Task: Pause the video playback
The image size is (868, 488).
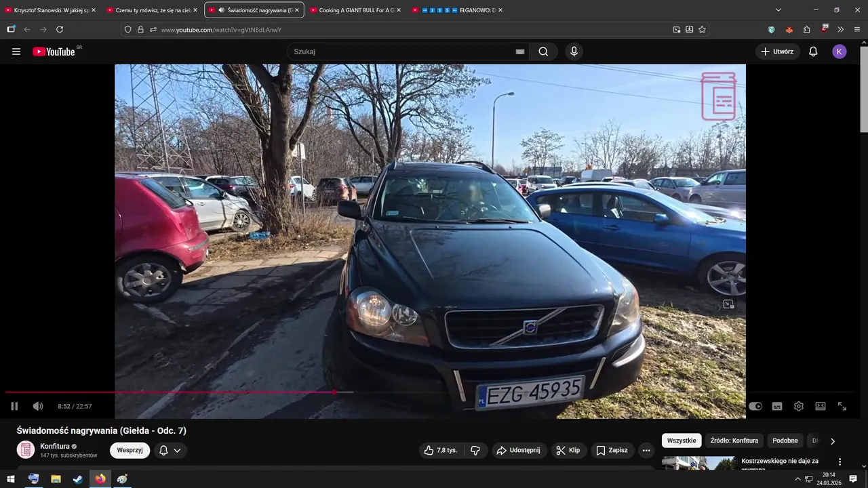Action: pos(14,406)
